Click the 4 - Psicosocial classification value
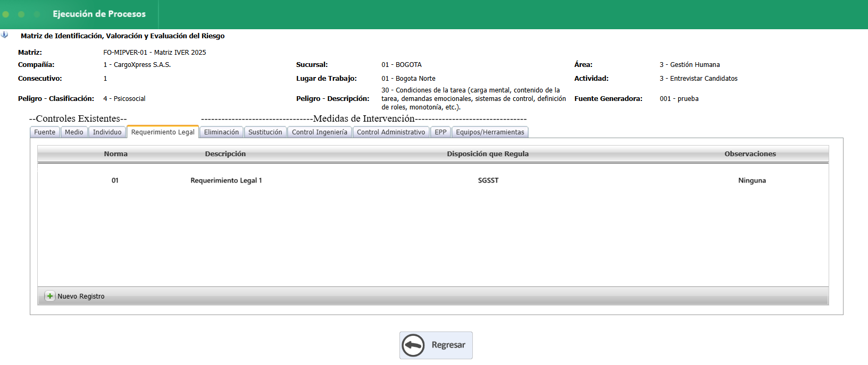The height and width of the screenshot is (365, 868). click(124, 99)
